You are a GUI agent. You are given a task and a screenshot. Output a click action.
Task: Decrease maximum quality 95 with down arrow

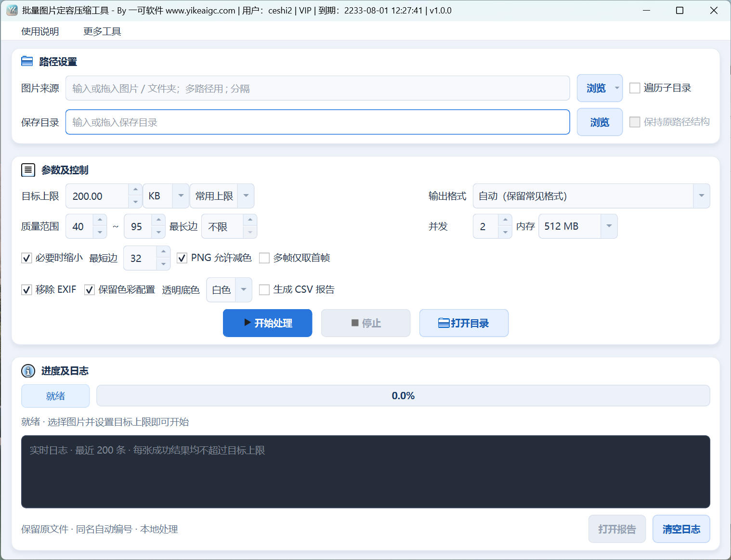(158, 233)
